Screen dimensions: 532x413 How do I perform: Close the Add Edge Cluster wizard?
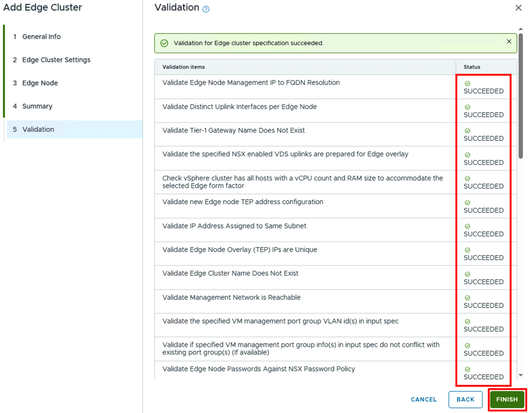point(518,8)
